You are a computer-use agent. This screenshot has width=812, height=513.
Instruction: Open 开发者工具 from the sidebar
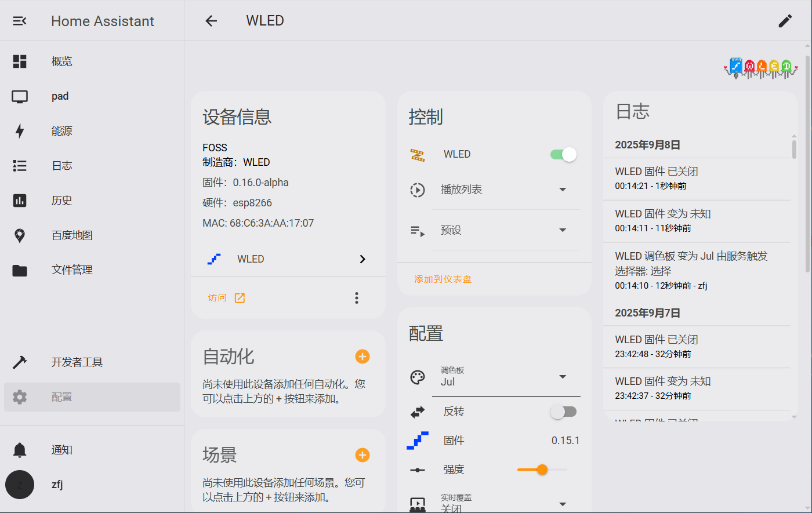pos(77,362)
